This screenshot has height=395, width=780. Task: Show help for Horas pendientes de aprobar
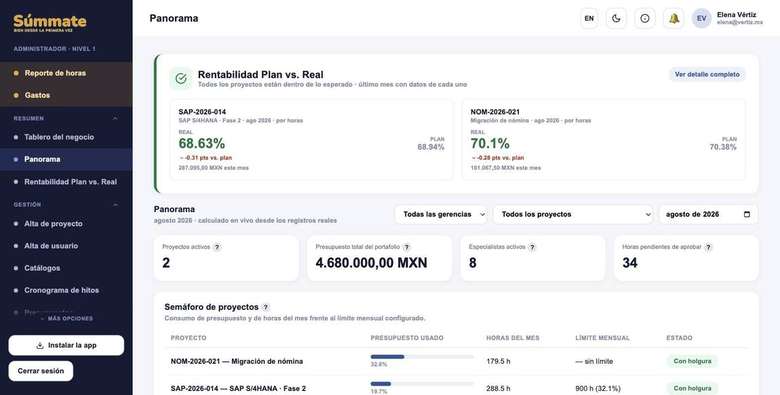708,247
